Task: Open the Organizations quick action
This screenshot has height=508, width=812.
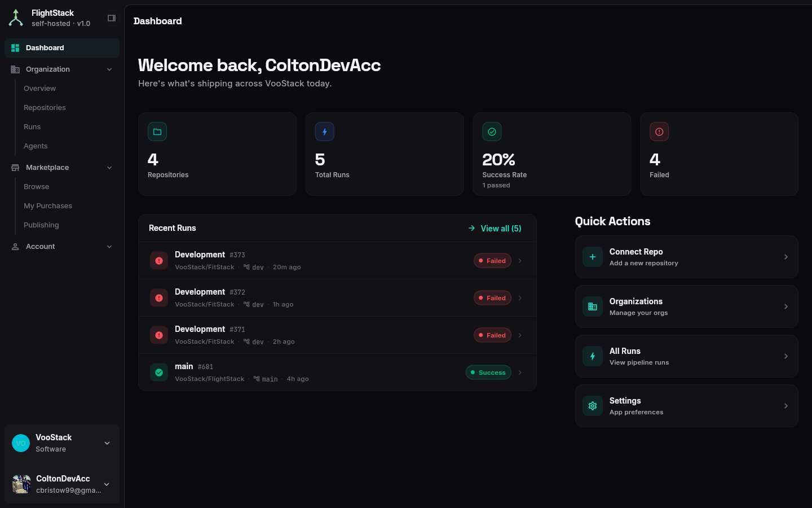Action: click(686, 306)
